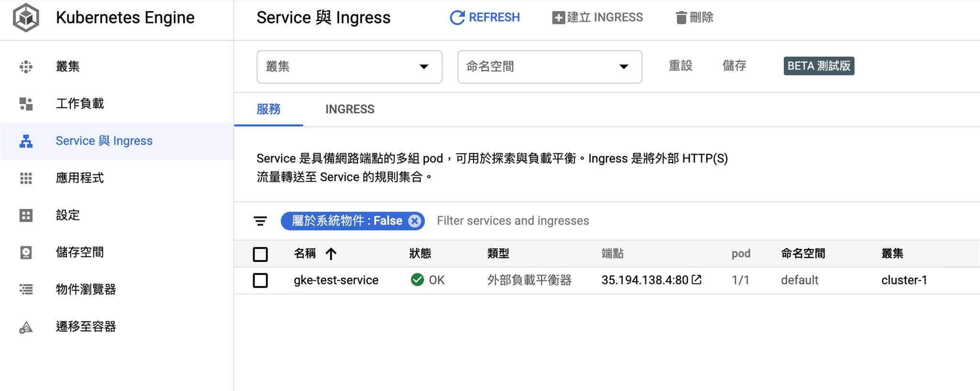Open 叢集 in the sidebar menu
Screen dimensions: 980x391
117,67
